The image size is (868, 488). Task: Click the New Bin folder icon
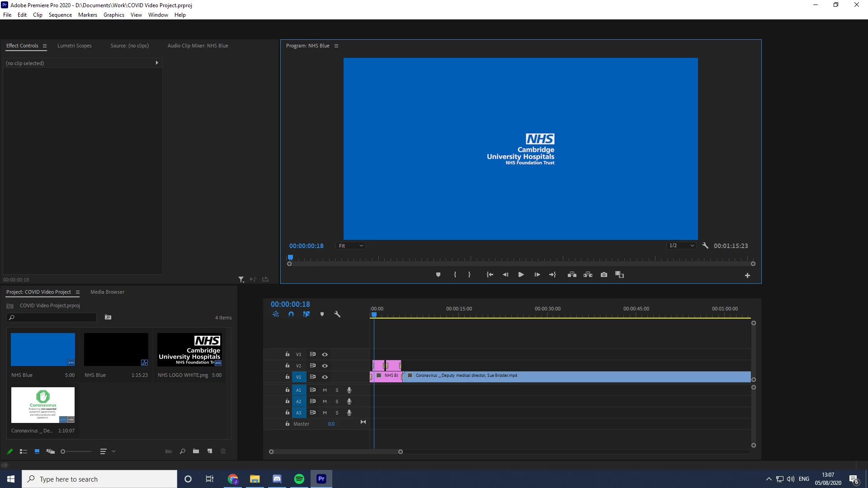pyautogui.click(x=196, y=451)
